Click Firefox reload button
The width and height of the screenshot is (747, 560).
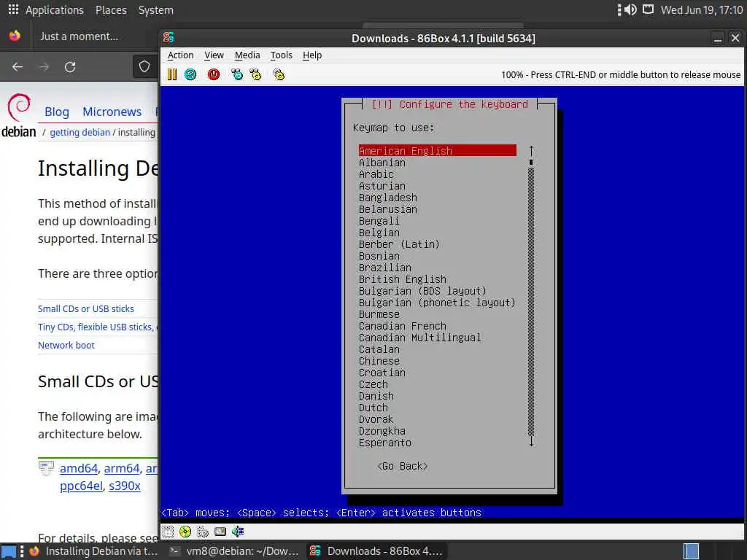point(70,67)
